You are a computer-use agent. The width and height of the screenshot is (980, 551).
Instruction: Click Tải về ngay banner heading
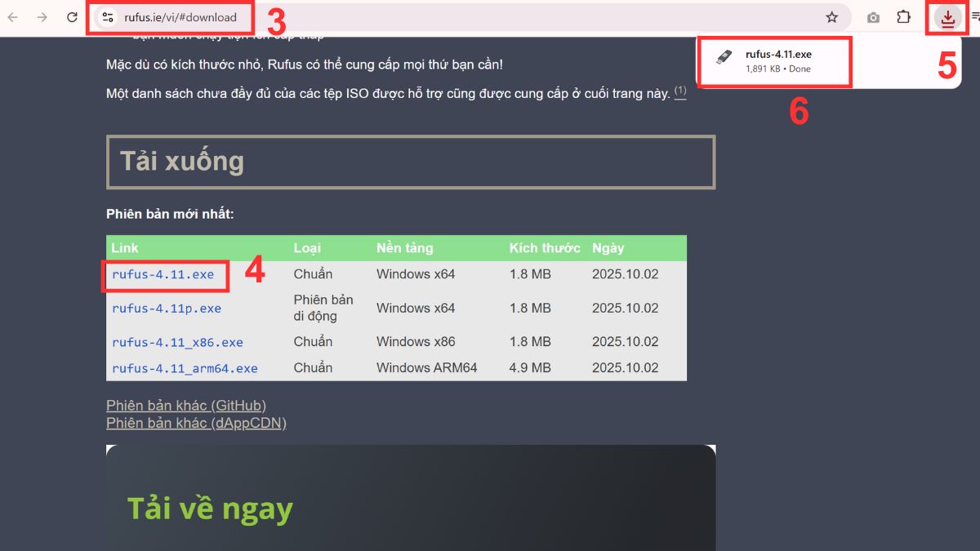pos(210,509)
